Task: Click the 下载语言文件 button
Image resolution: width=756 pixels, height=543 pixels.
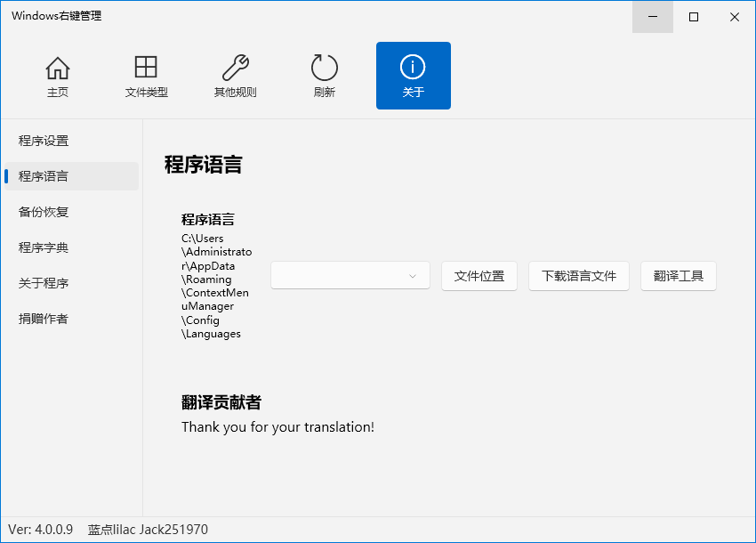Action: pyautogui.click(x=579, y=276)
